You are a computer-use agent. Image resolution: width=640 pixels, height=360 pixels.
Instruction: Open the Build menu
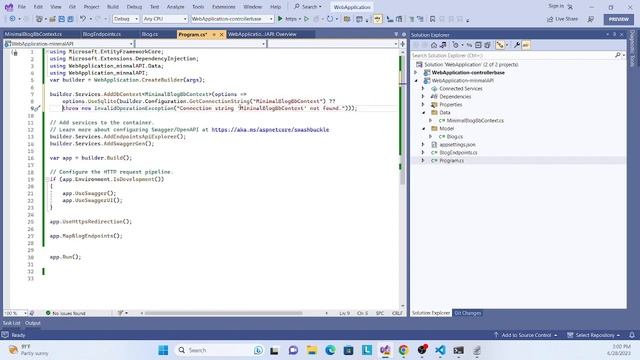(113, 7)
